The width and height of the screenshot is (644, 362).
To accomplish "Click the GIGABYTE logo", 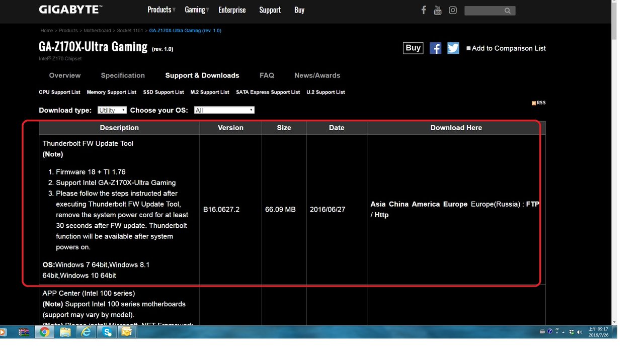I will (x=70, y=10).
